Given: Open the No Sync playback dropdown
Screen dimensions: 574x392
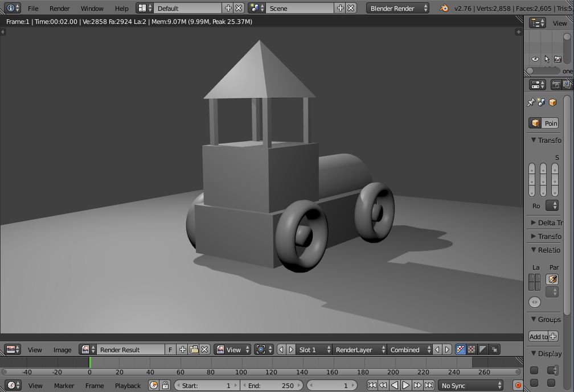Looking at the screenshot, I should [470, 385].
